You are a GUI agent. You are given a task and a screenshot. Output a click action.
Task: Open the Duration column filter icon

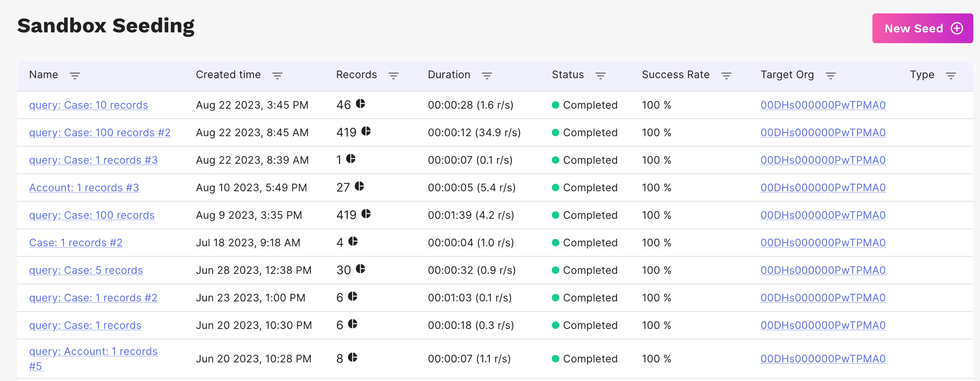point(487,76)
